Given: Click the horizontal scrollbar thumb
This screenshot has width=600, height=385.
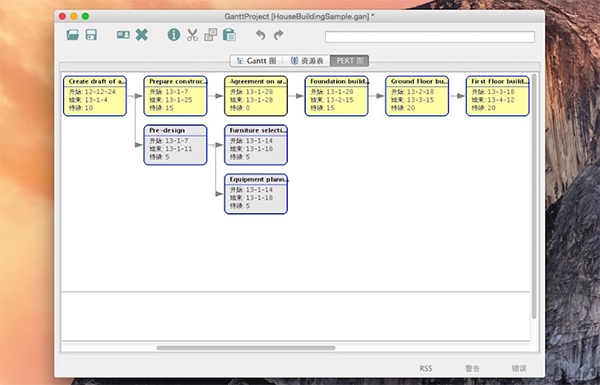Looking at the screenshot, I should (246, 348).
